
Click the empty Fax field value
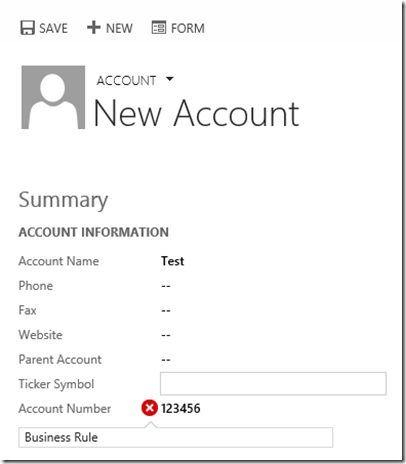tap(166, 311)
